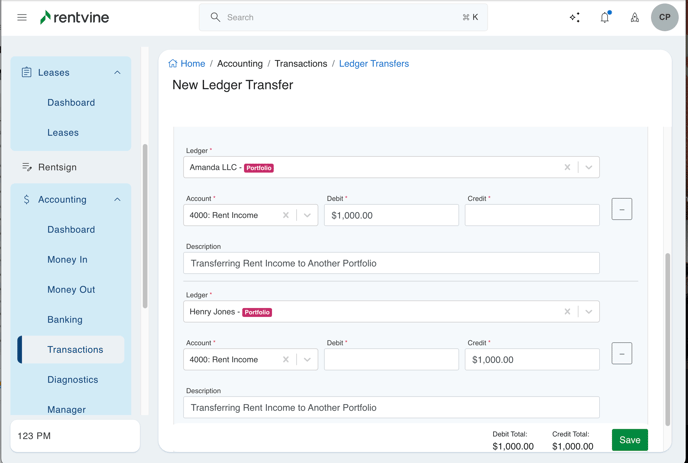Remove the Amanda LLC transfer row

(622, 209)
